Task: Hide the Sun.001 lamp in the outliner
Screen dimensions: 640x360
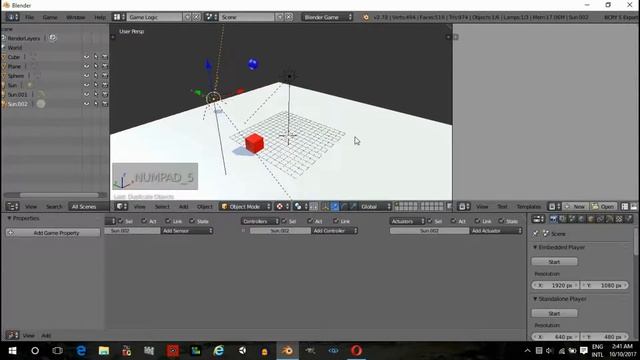Action: [x=87, y=94]
